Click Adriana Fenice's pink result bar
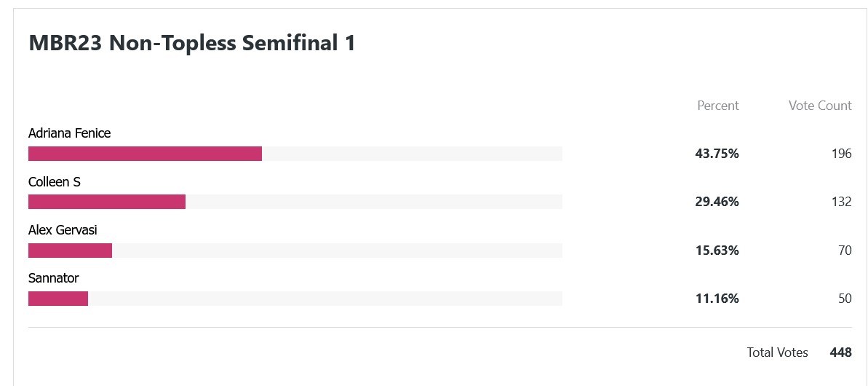Viewport: 868px width, 386px height. point(145,154)
